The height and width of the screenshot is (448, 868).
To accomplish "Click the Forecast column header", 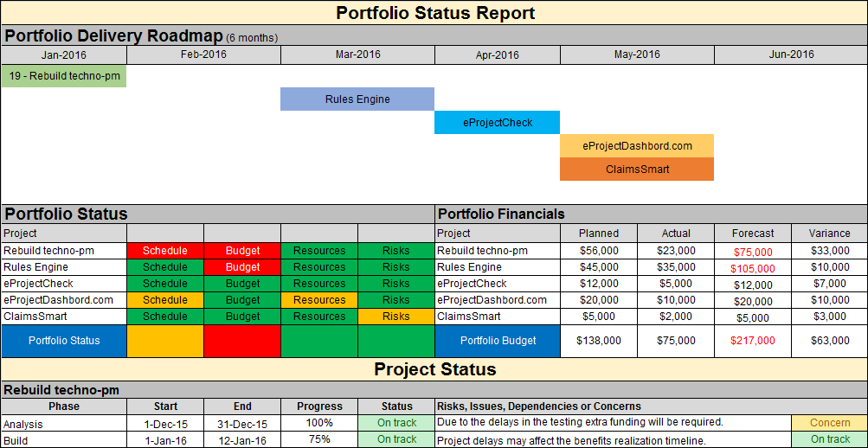I will click(753, 234).
